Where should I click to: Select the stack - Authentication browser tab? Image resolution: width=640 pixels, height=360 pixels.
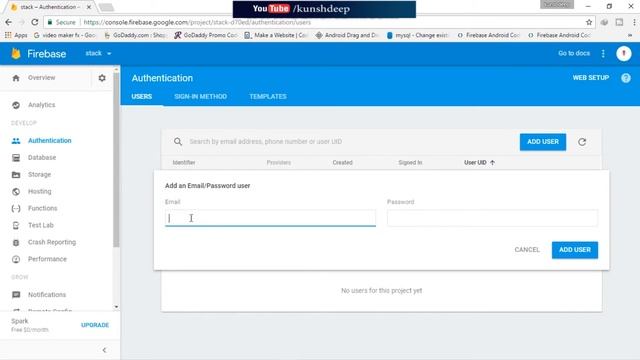click(50, 7)
